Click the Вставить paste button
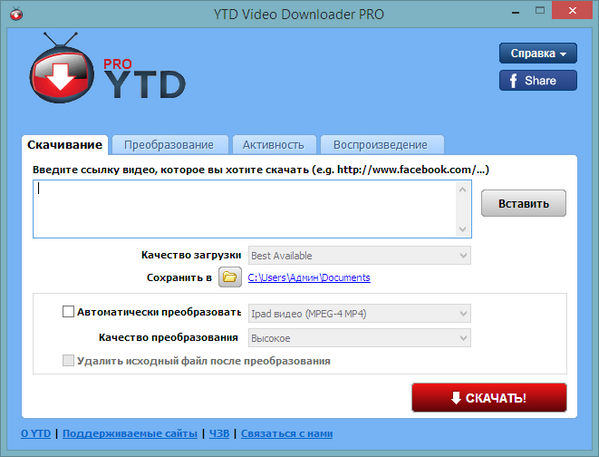 click(523, 203)
